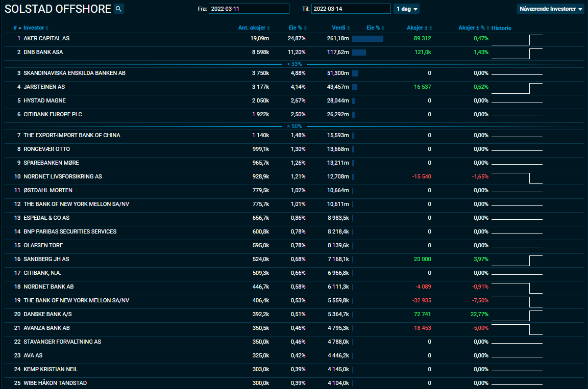Click the SOLSTAD OFFSHORE title
This screenshot has height=389, width=588.
click(x=58, y=9)
